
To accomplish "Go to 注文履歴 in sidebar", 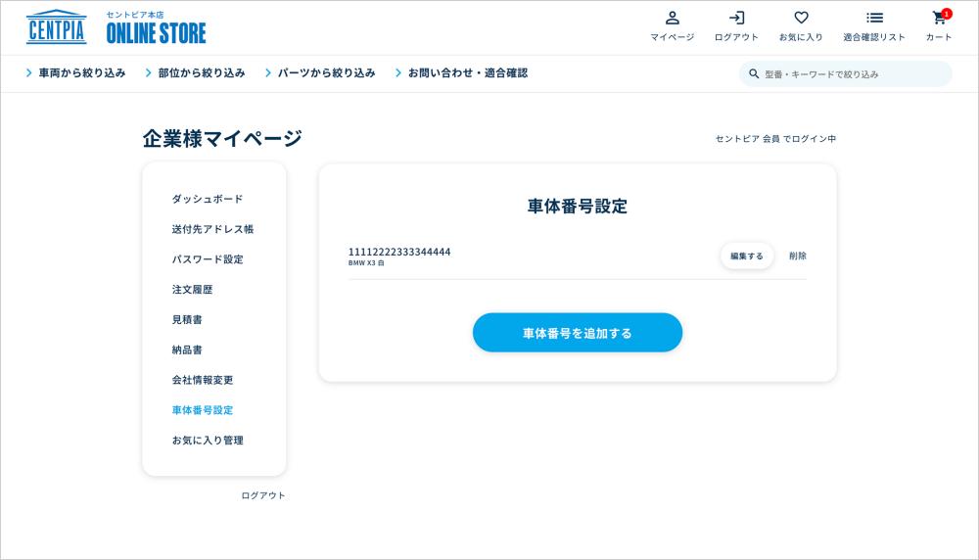I will tap(192, 290).
